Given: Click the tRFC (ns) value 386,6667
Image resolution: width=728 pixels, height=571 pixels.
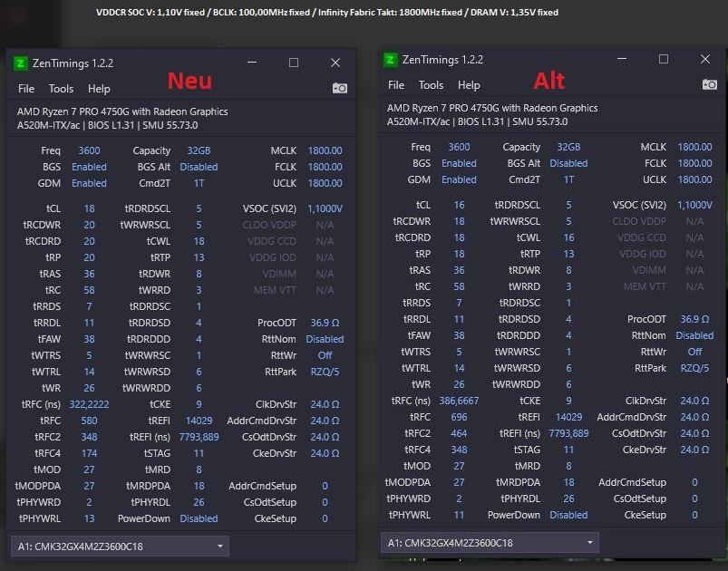Looking at the screenshot, I should pyautogui.click(x=459, y=401).
